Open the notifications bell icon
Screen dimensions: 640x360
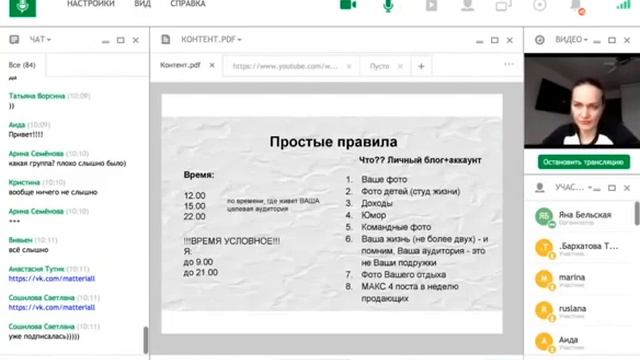[577, 6]
